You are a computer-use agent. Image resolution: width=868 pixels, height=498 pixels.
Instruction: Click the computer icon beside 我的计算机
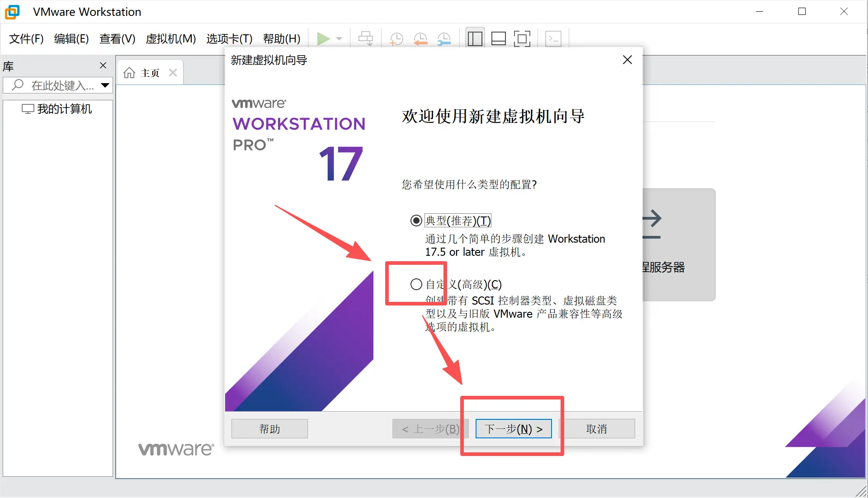point(28,109)
